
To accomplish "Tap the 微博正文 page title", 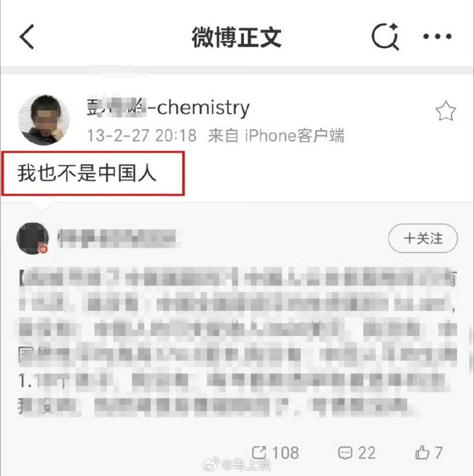I will coord(237,37).
